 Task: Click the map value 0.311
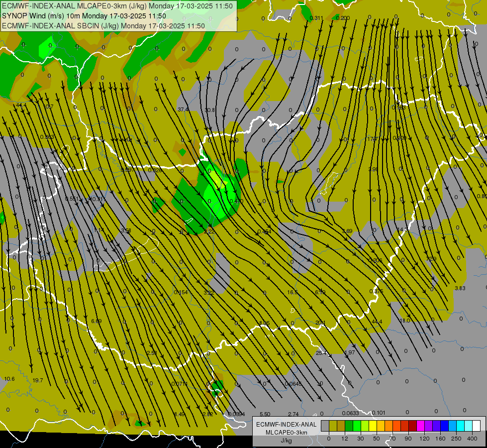coord(316,18)
